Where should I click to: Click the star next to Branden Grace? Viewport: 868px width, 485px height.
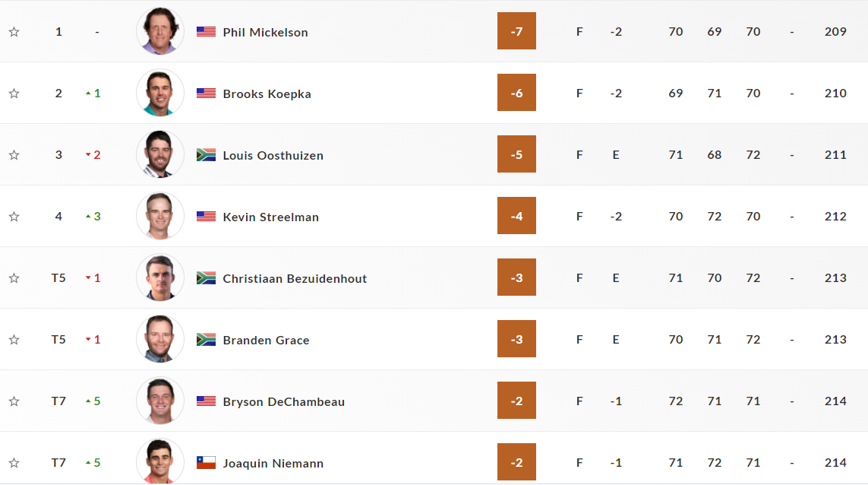point(14,340)
